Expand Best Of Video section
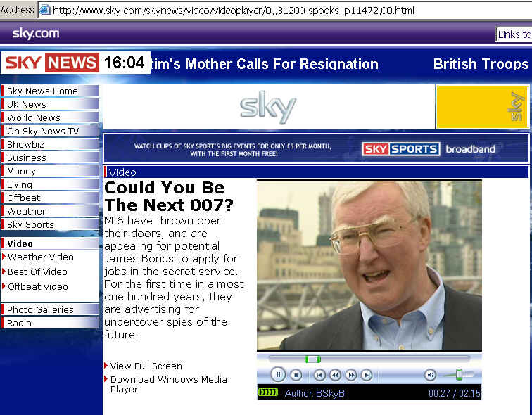Screen dimensions: 532x415 [37, 272]
